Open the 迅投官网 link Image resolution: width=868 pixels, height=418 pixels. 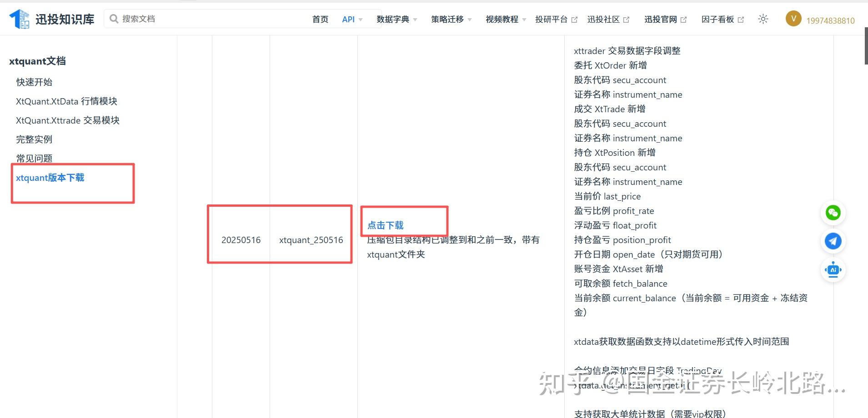[x=661, y=20]
